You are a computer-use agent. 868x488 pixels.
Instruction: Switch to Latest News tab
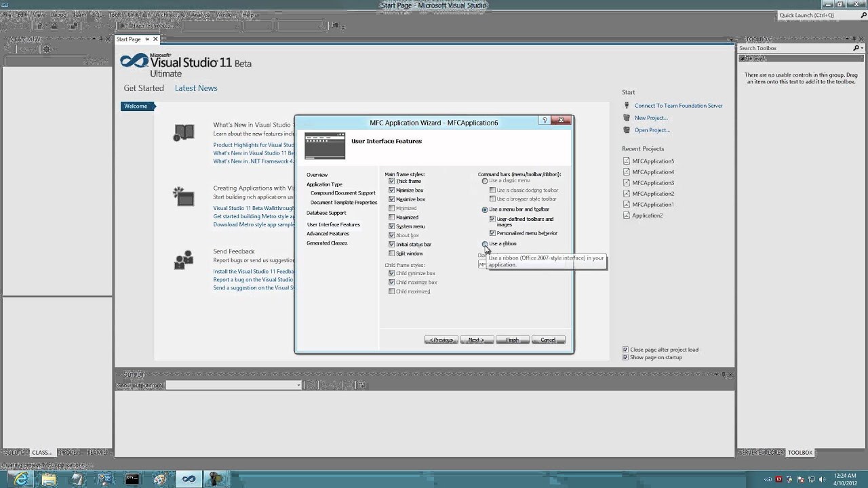pyautogui.click(x=196, y=88)
